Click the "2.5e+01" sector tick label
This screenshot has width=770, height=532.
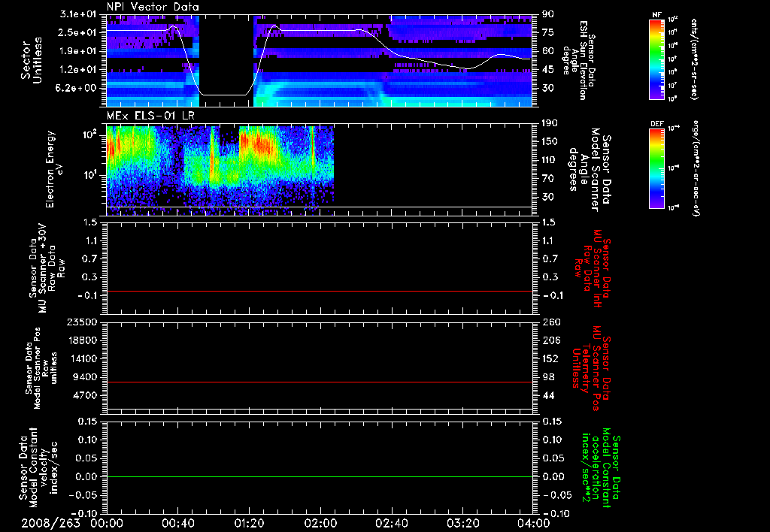pyautogui.click(x=78, y=32)
